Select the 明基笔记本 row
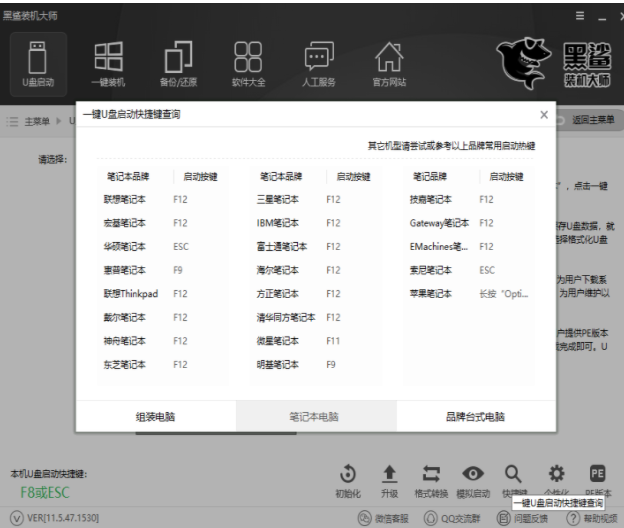Viewport: 624px width, 528px height. coord(316,364)
